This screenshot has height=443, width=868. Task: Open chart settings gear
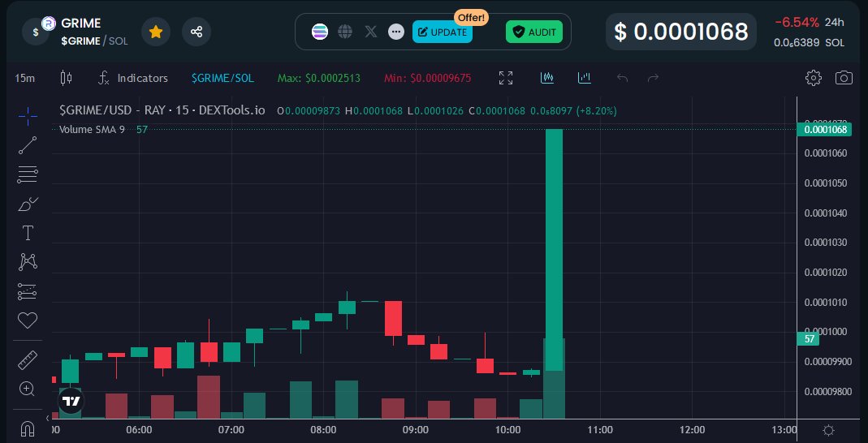(814, 78)
